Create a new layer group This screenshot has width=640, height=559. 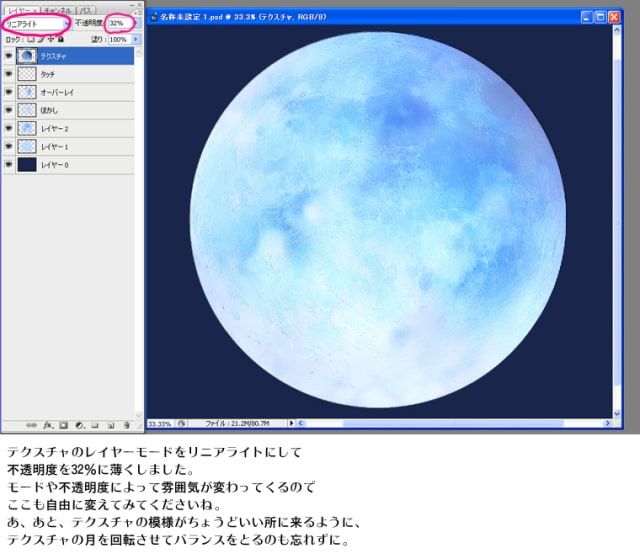click(x=95, y=425)
